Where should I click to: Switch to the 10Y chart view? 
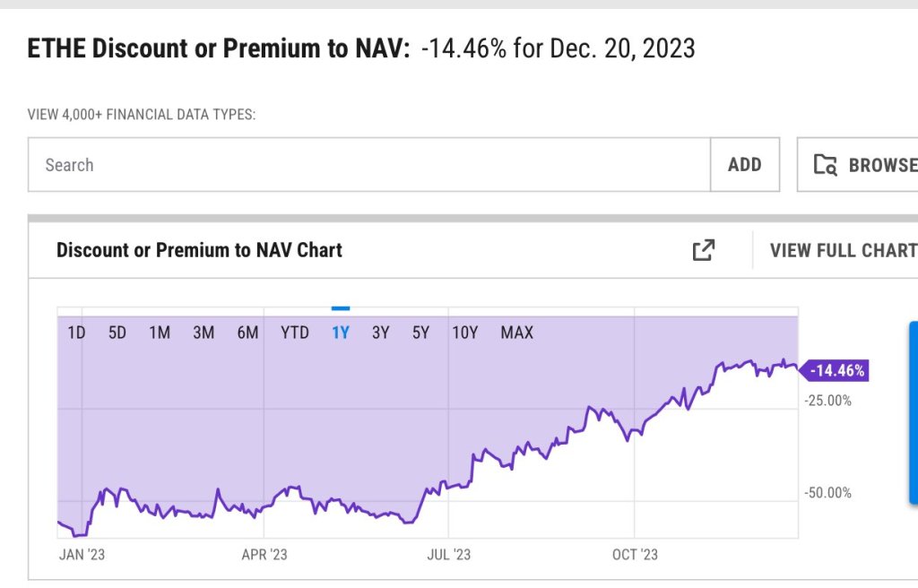(x=466, y=332)
